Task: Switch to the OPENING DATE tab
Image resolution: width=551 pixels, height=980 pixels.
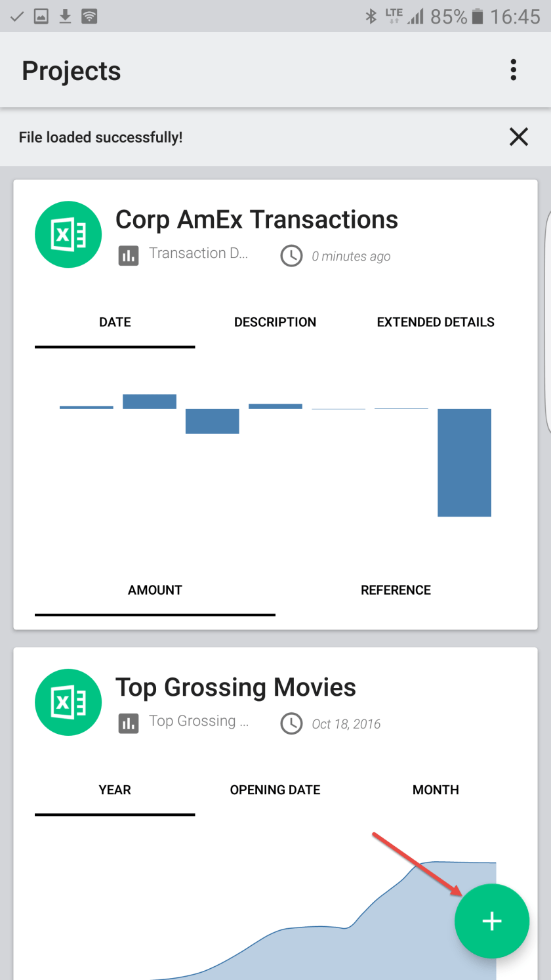Action: click(x=275, y=790)
